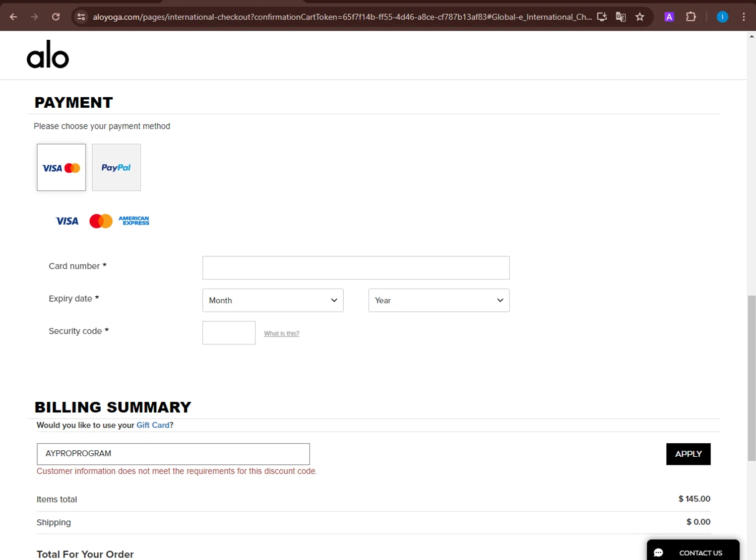Screen dimensions: 756x560
Task: Open the purple A extension
Action: pyautogui.click(x=669, y=17)
